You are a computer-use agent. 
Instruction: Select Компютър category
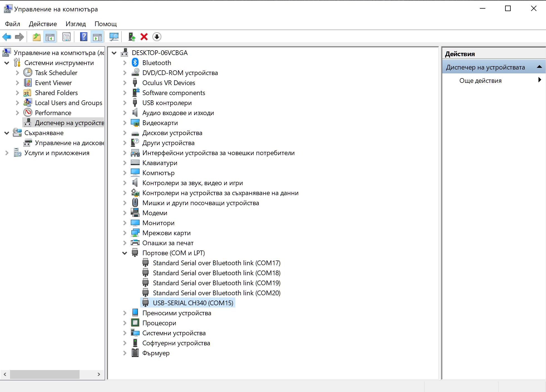158,173
